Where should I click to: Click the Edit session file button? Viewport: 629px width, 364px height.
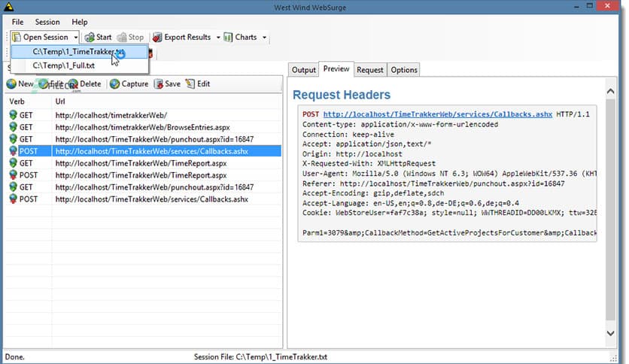point(198,83)
